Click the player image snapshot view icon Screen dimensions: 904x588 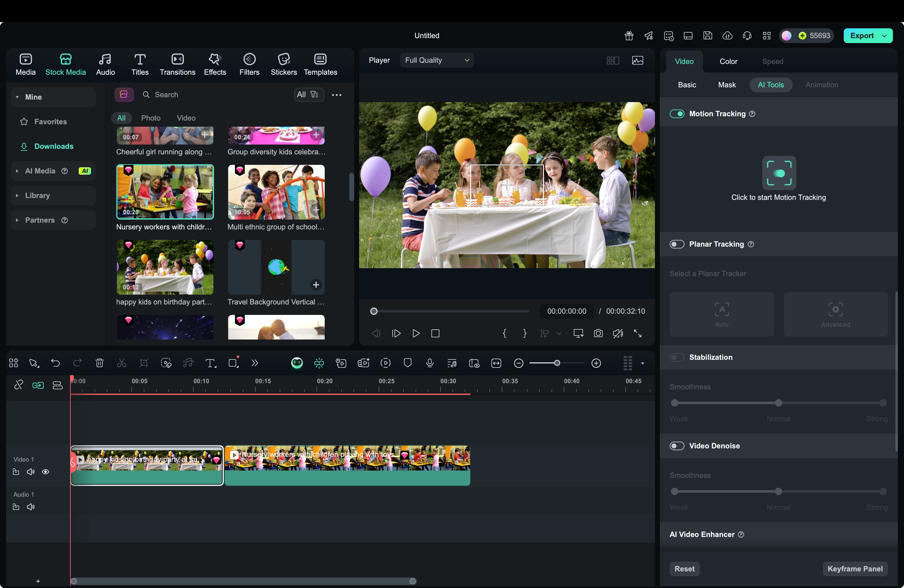click(638, 60)
